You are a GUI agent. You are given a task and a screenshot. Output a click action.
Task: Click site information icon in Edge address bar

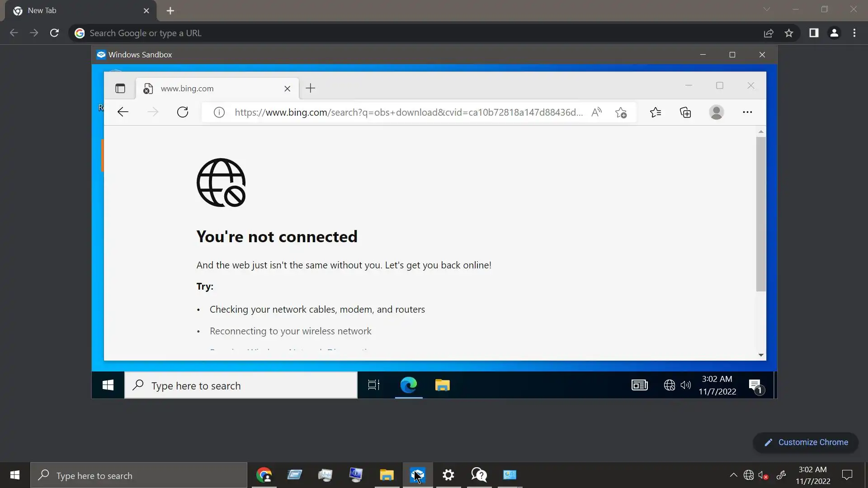click(x=219, y=112)
